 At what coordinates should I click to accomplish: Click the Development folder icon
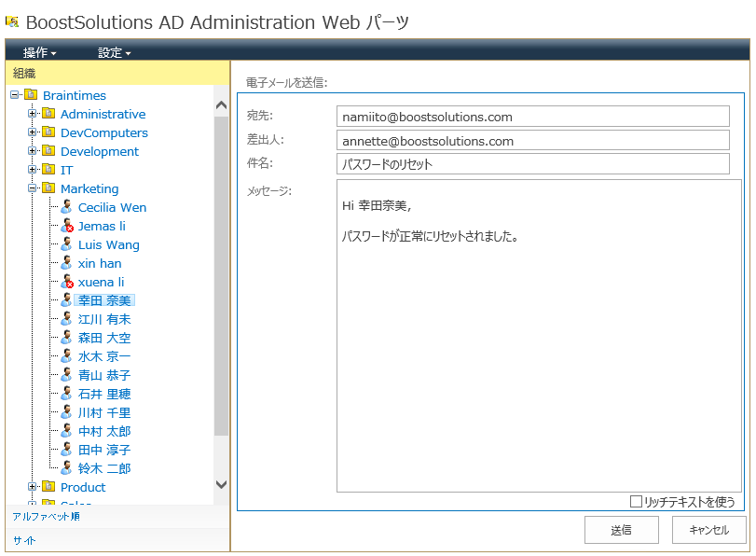coord(48,150)
